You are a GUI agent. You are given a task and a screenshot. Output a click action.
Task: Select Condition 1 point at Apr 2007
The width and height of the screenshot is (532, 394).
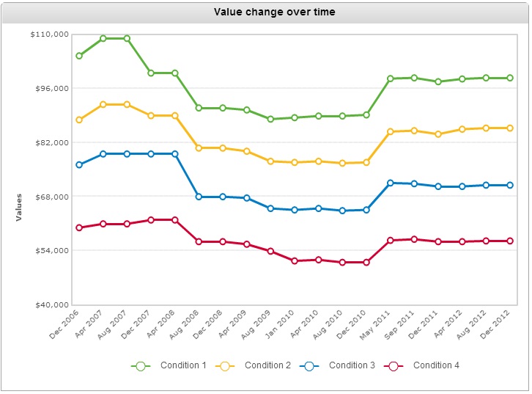pyautogui.click(x=103, y=38)
